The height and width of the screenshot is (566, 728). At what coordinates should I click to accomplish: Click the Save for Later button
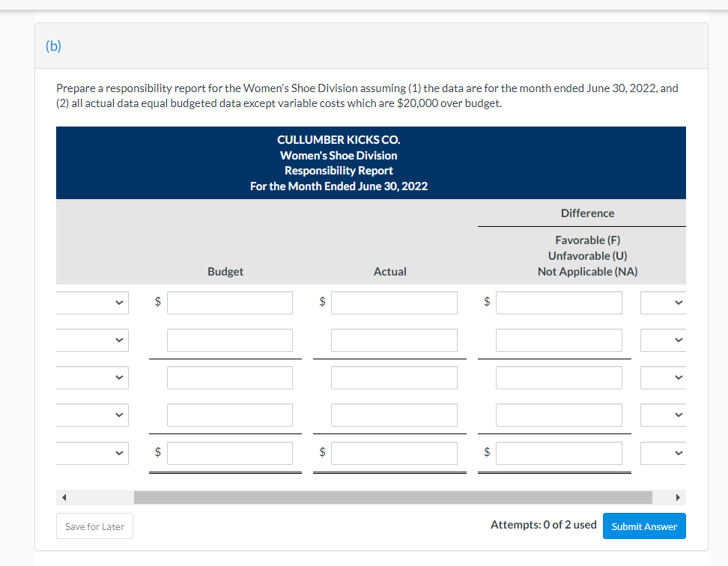pos(94,526)
